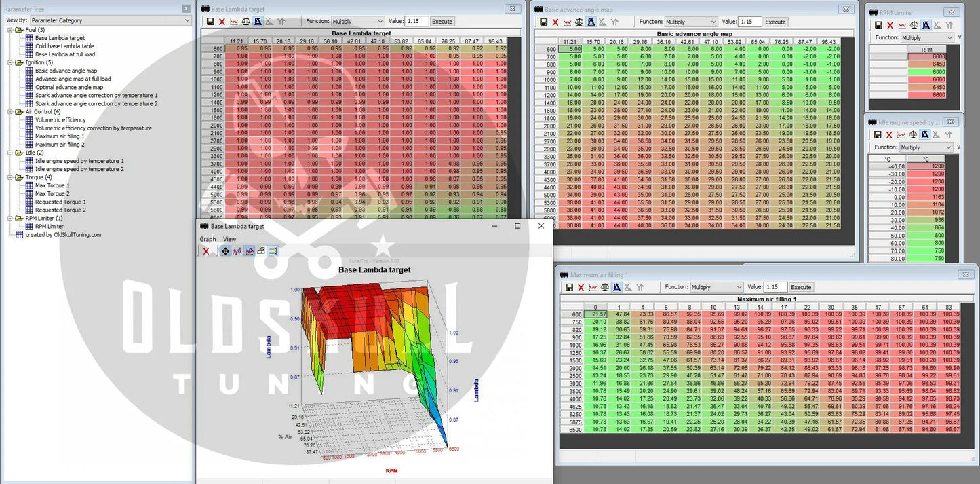Click the save icon in RPM Limiter window

[x=877, y=25]
